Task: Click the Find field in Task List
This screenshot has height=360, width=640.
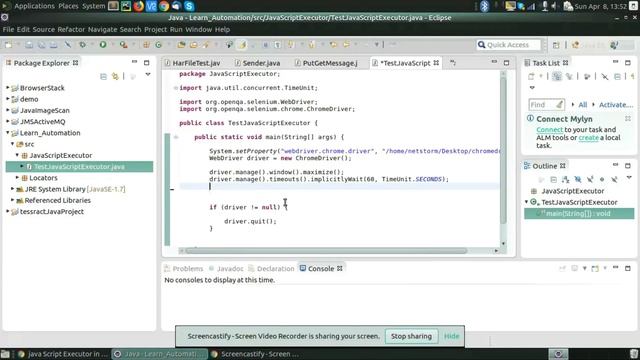Action: pos(546,105)
